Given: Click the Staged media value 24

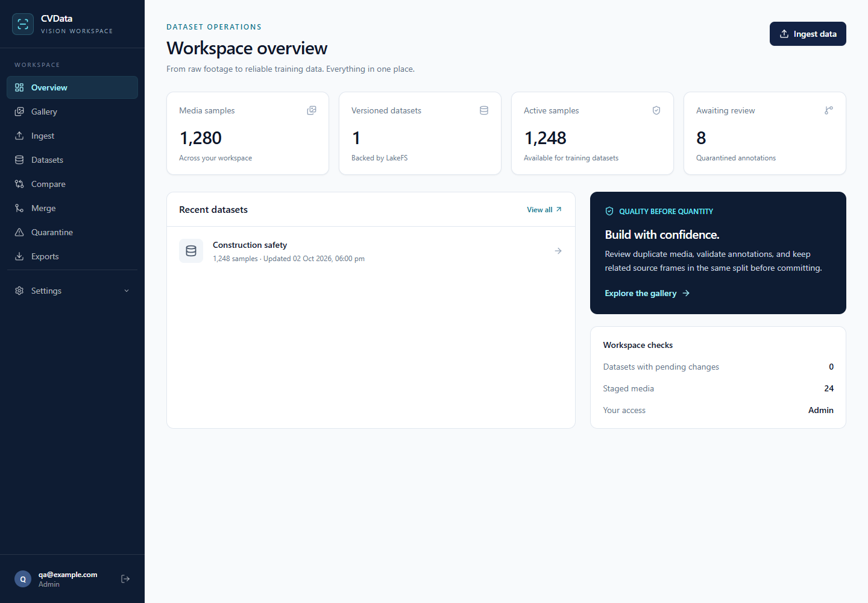Looking at the screenshot, I should (x=829, y=388).
